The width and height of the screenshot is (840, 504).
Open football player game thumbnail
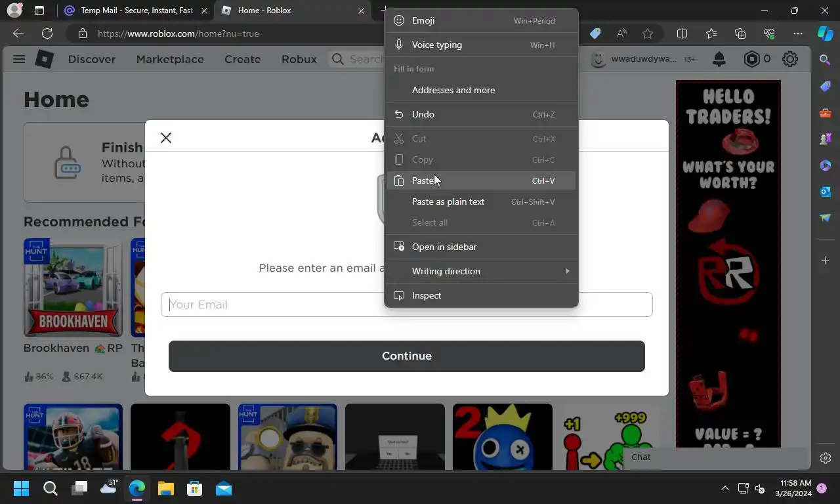tap(73, 436)
